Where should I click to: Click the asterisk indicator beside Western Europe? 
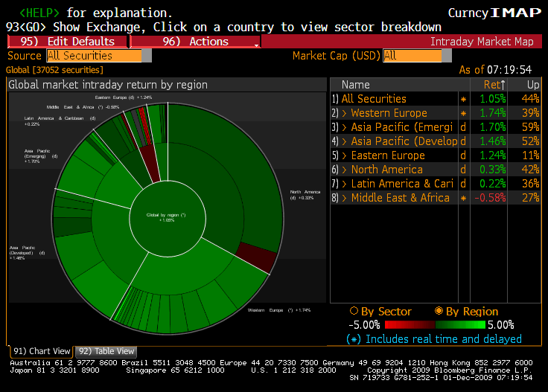464,113
